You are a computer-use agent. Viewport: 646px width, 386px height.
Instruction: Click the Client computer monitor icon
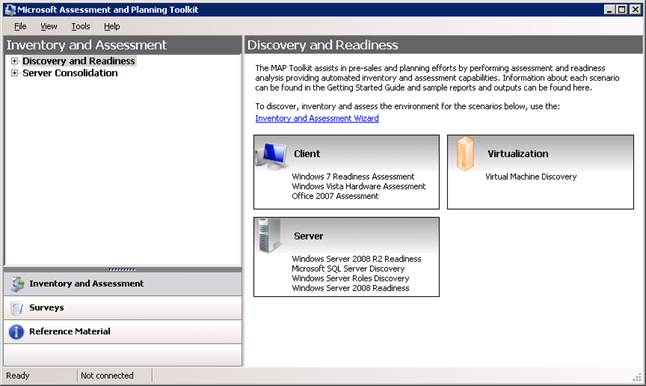[271, 156]
